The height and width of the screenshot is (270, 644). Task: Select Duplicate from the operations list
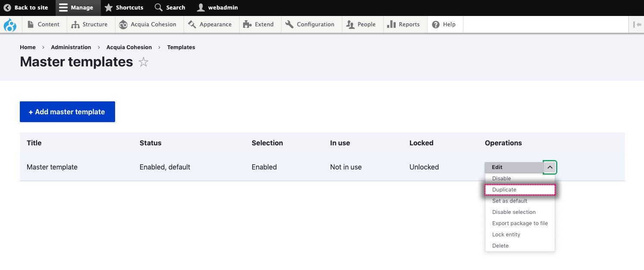click(504, 190)
